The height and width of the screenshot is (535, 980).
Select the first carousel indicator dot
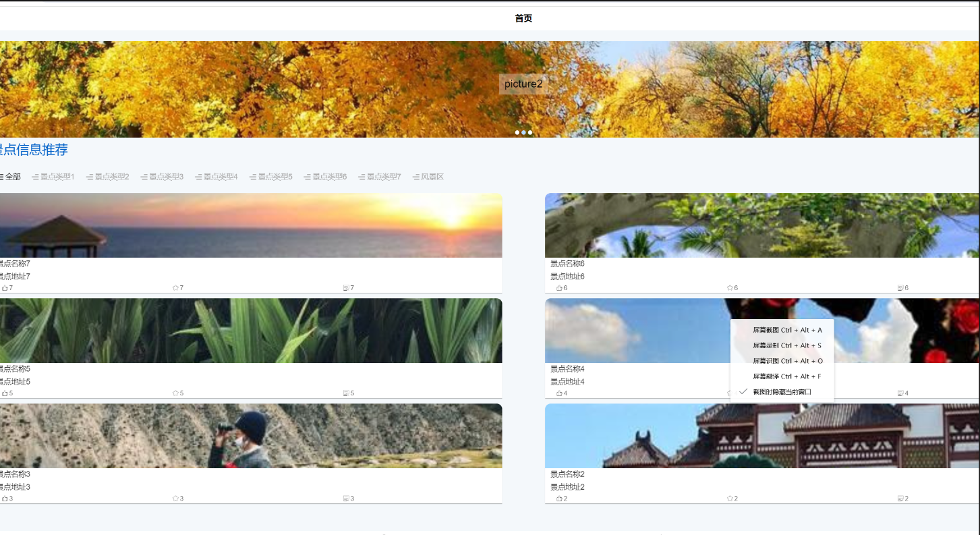tap(517, 133)
